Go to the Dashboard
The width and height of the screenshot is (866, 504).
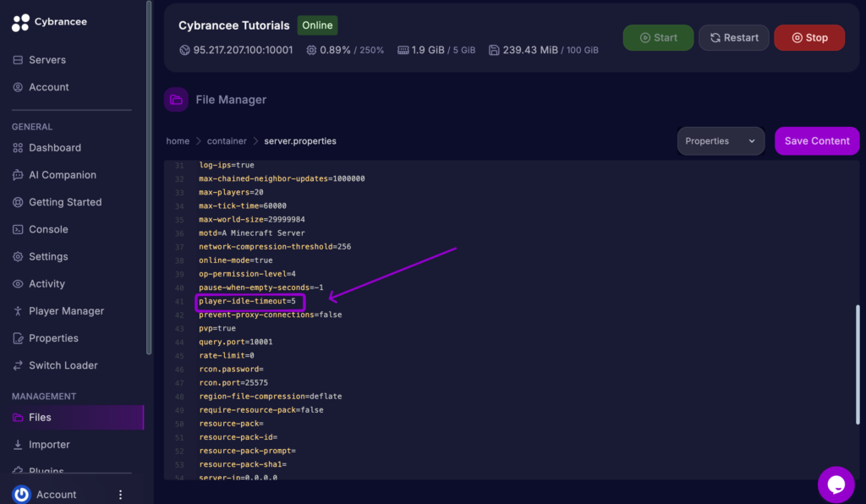(55, 148)
